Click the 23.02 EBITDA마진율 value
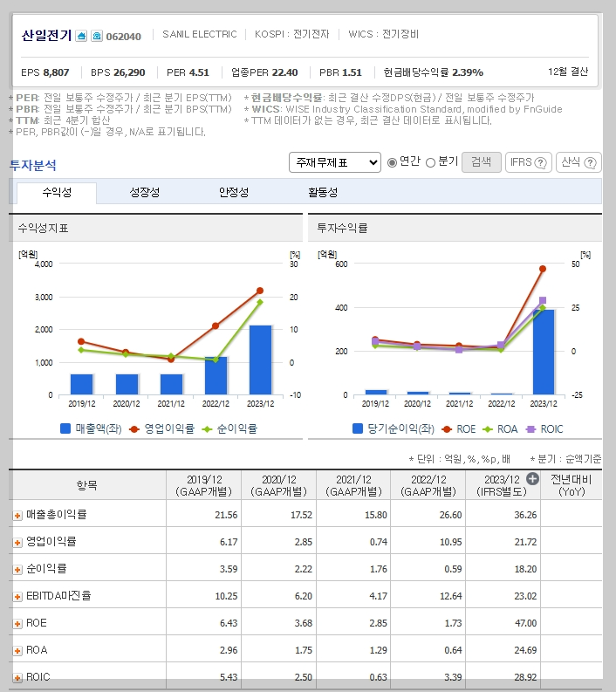 [x=525, y=596]
